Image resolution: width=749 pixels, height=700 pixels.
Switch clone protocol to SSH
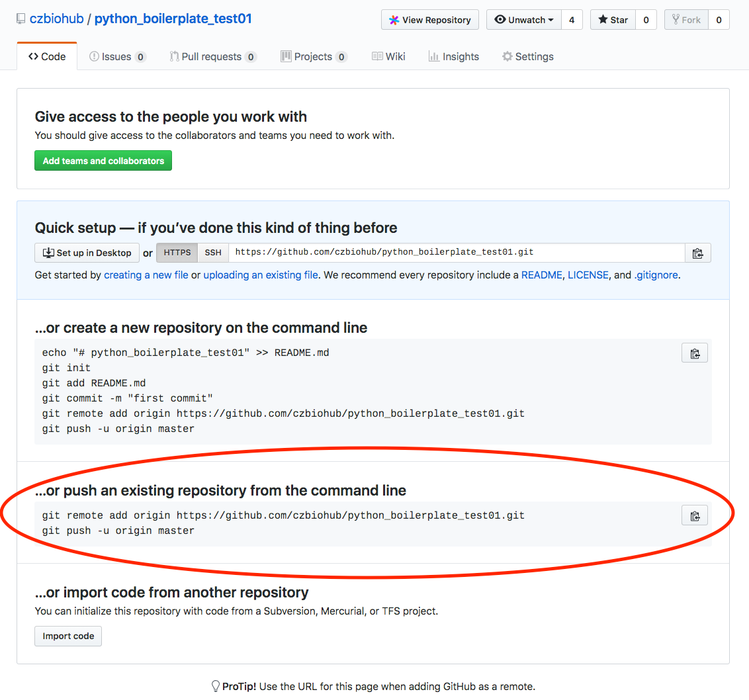(x=213, y=253)
